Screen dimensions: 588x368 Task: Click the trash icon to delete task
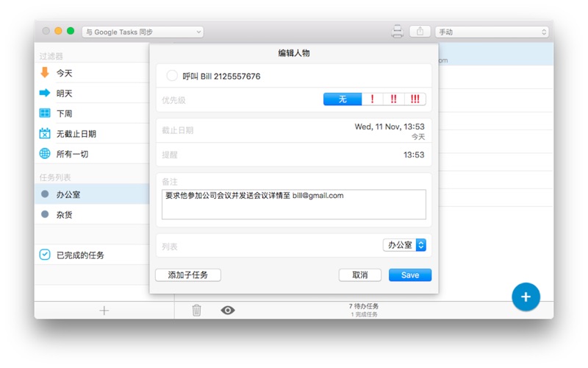coord(196,310)
